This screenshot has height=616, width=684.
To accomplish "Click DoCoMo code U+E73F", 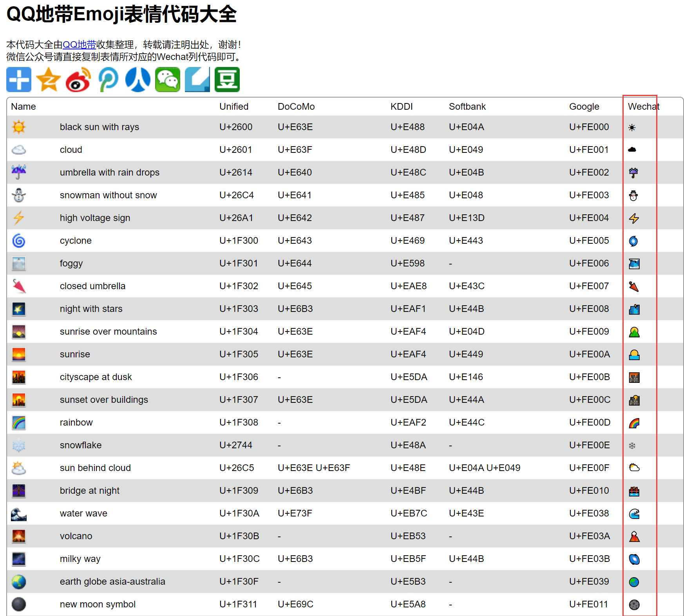I will [x=295, y=513].
